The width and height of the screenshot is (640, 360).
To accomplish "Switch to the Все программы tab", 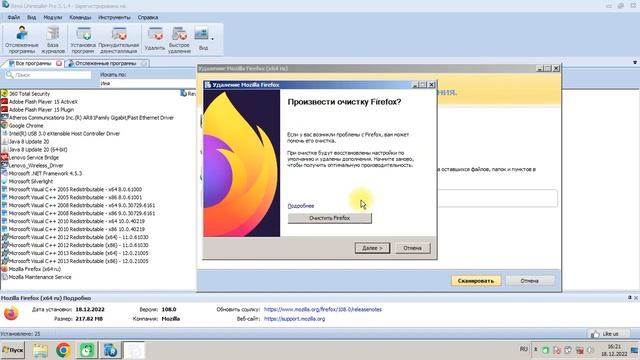I will coord(33,63).
